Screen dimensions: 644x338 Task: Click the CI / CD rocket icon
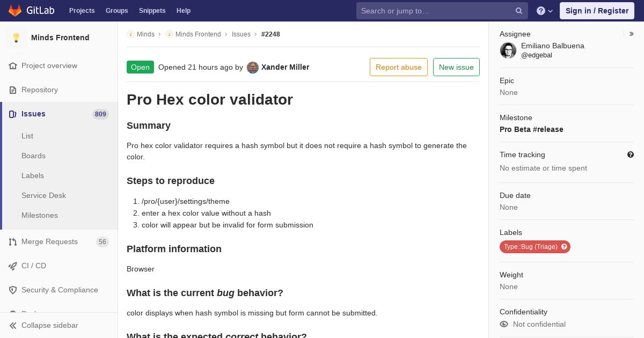point(13,266)
